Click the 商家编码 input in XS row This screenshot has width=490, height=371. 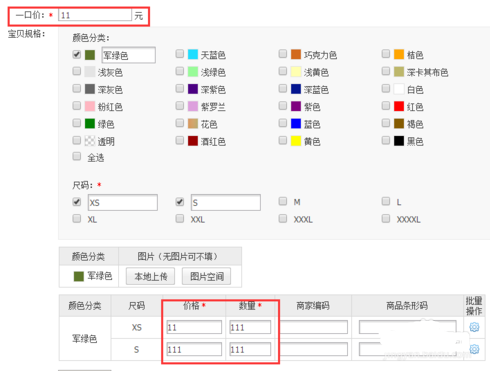point(313,327)
